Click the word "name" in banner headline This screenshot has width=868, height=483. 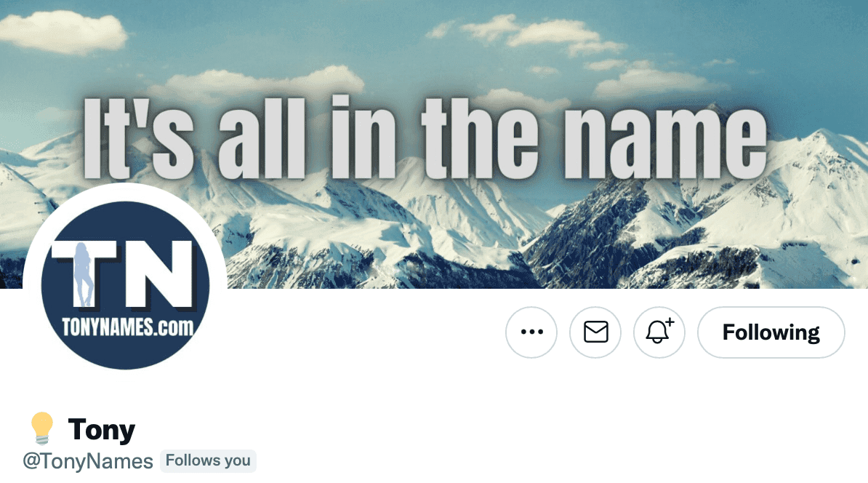click(x=665, y=143)
